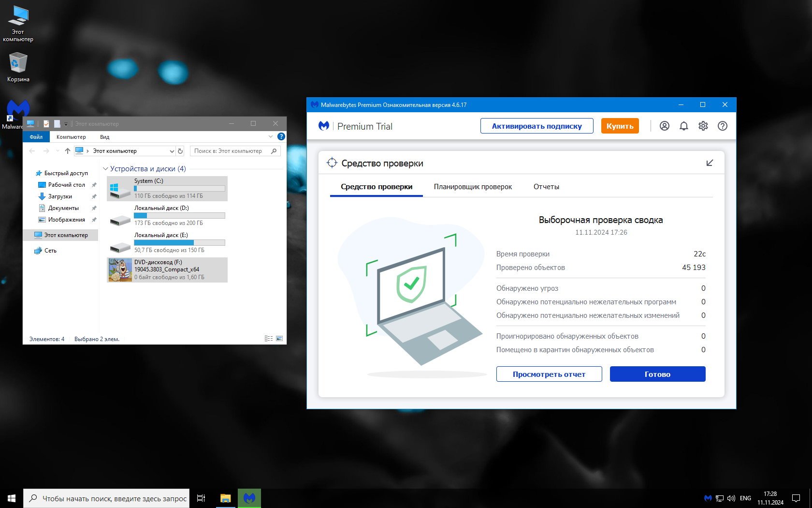Select Быстрый доступ in the navigation pane
Image resolution: width=812 pixels, height=508 pixels.
pyautogui.click(x=66, y=173)
